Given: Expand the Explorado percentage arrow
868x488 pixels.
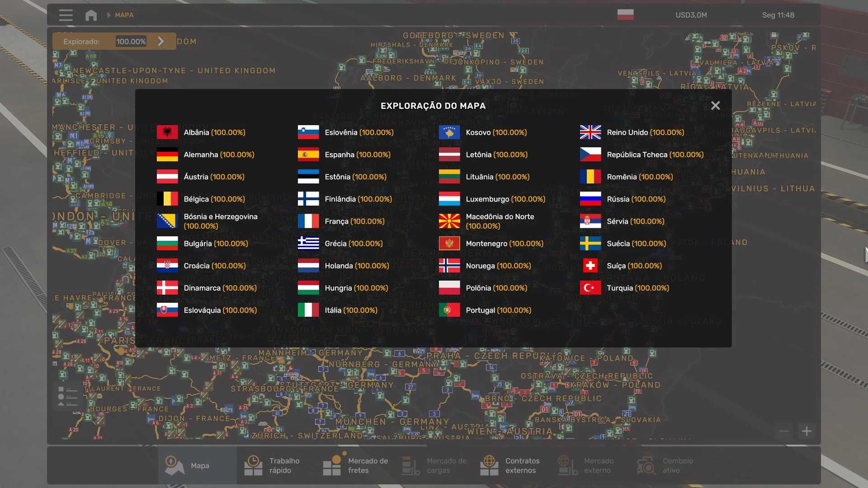Looking at the screenshot, I should (x=161, y=41).
